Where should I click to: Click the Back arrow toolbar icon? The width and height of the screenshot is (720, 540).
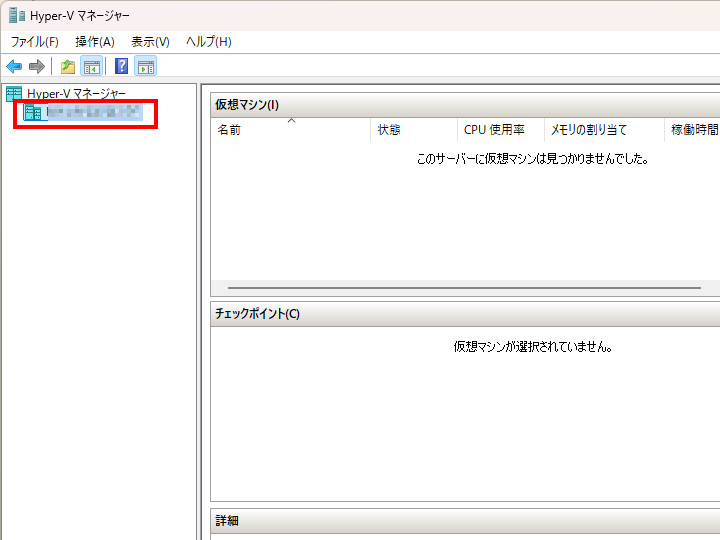[x=14, y=67]
